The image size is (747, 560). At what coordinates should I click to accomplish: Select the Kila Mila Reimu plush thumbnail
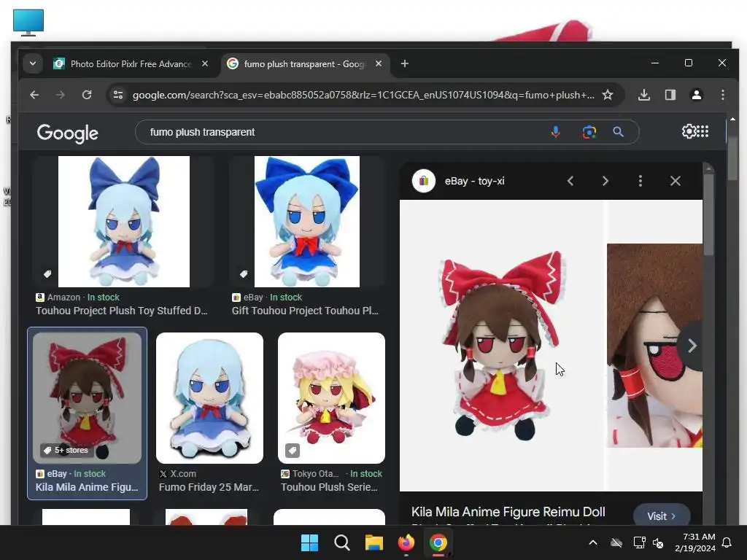(x=88, y=398)
